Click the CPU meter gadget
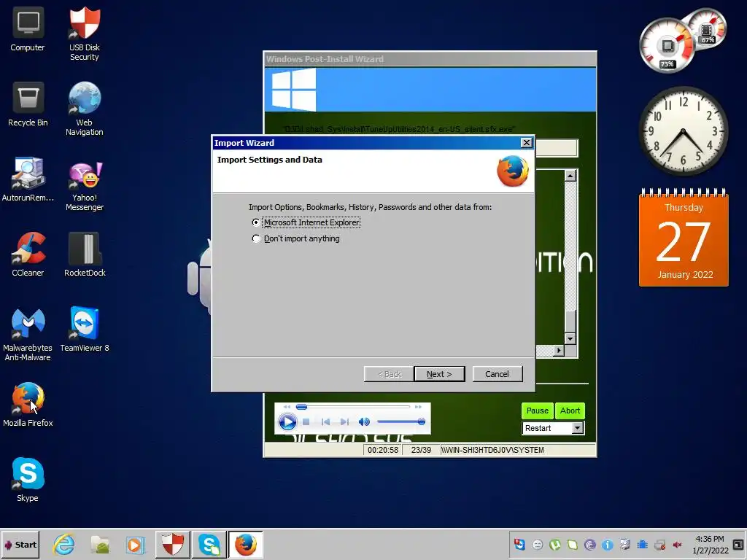Viewport: 747px width, 560px height. pos(667,46)
